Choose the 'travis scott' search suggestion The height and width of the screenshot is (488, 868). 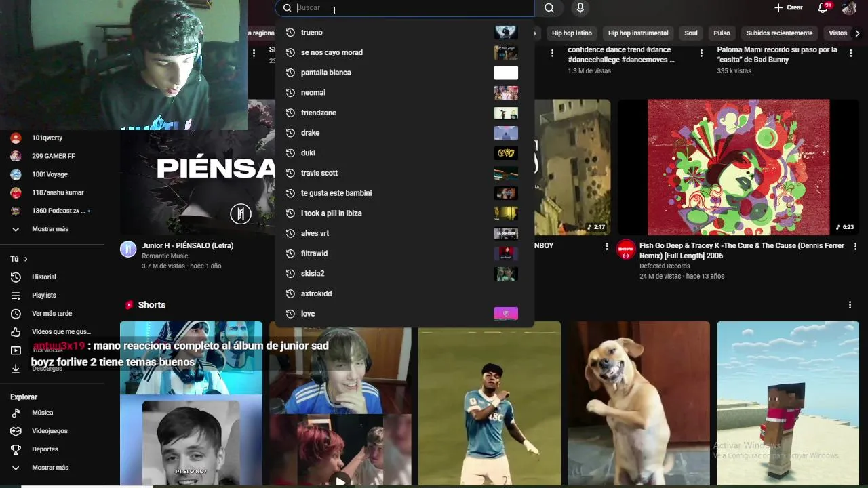[x=405, y=173]
